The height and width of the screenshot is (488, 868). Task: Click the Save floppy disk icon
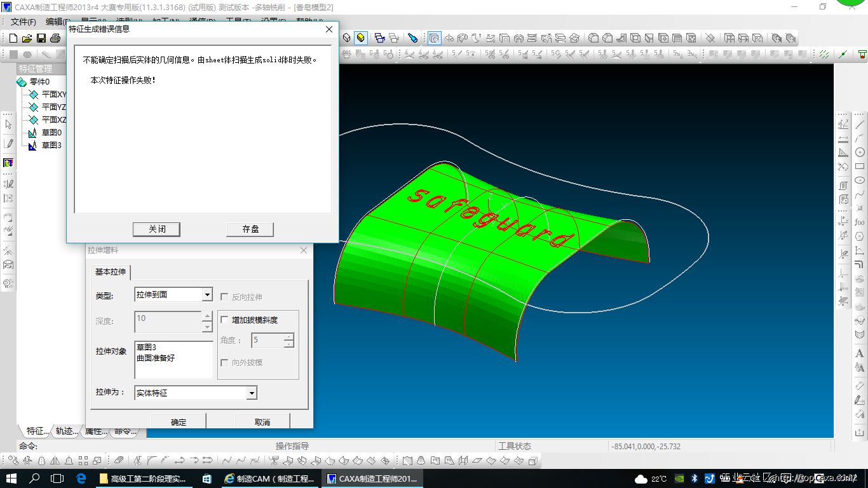[x=41, y=38]
